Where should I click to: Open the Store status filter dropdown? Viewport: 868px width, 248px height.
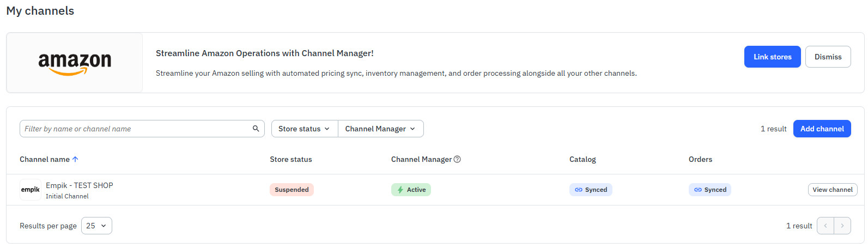click(304, 129)
